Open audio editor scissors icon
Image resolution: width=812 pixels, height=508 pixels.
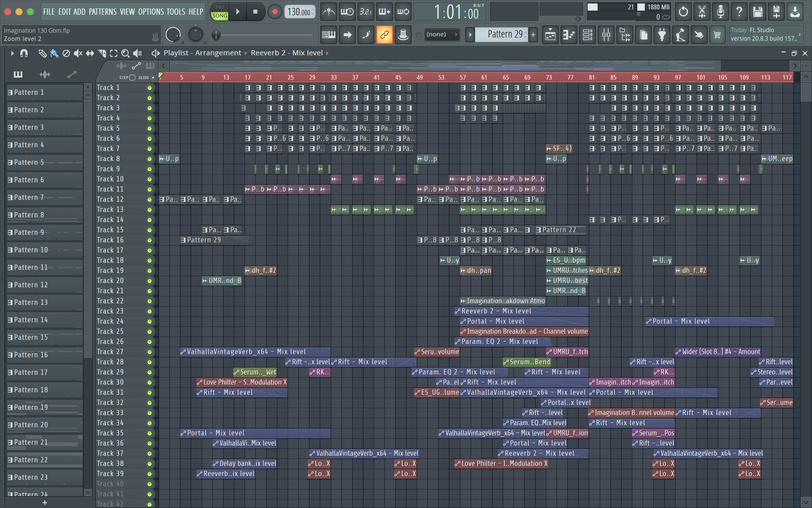pyautogui.click(x=701, y=12)
